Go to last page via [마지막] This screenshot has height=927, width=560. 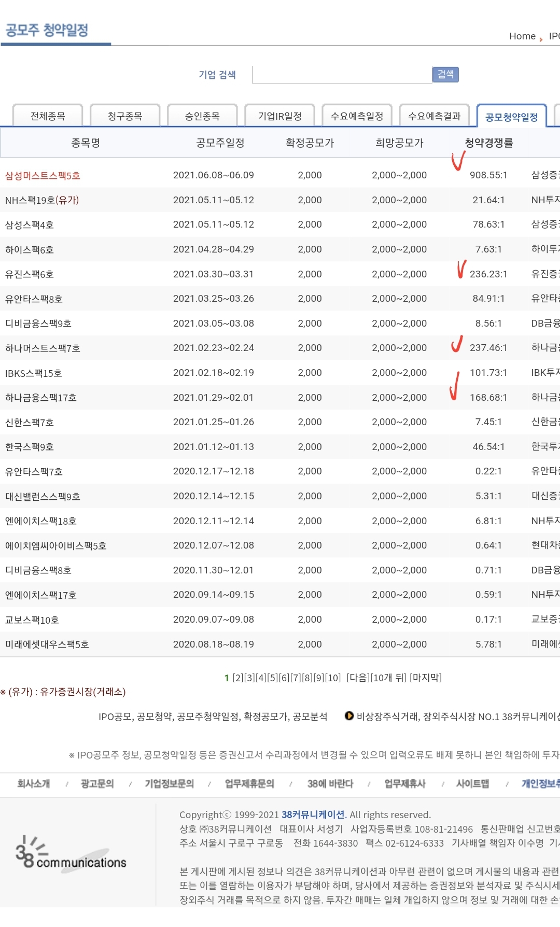click(x=426, y=678)
